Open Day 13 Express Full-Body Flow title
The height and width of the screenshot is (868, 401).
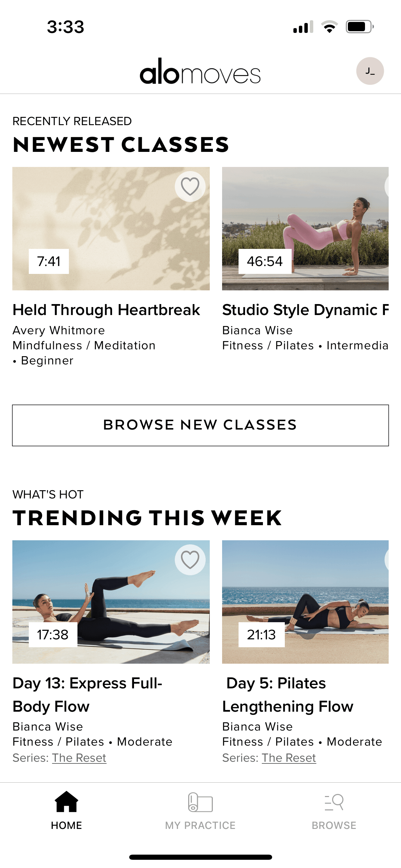pyautogui.click(x=87, y=695)
